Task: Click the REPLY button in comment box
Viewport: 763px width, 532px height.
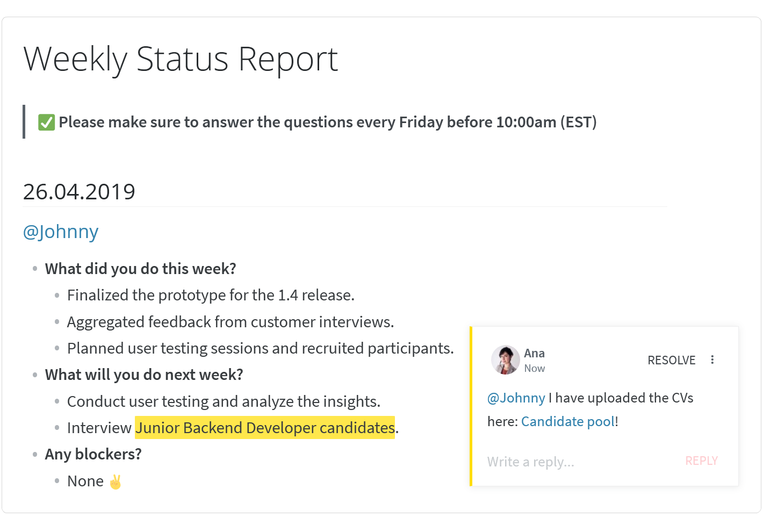Action: [x=701, y=461]
